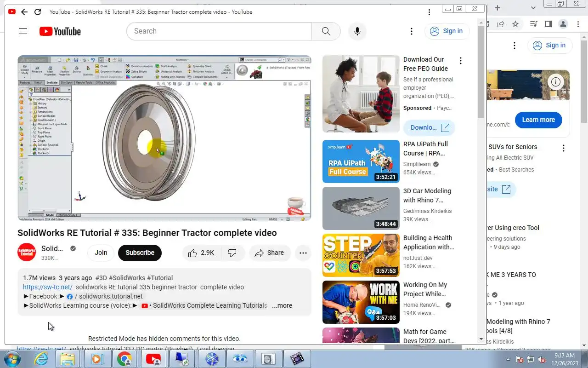Click the front window scrollbar up arrow
Viewport: 588px width, 368px height.
(x=481, y=23)
